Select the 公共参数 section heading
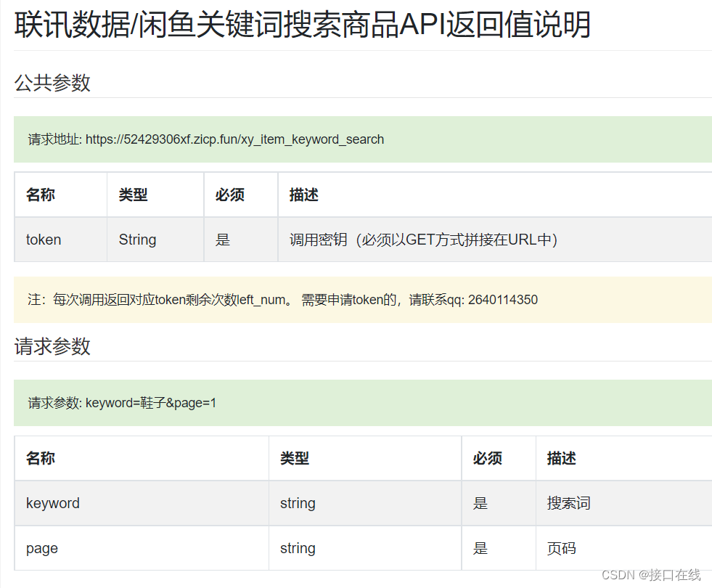The image size is (712, 588). tap(52, 83)
